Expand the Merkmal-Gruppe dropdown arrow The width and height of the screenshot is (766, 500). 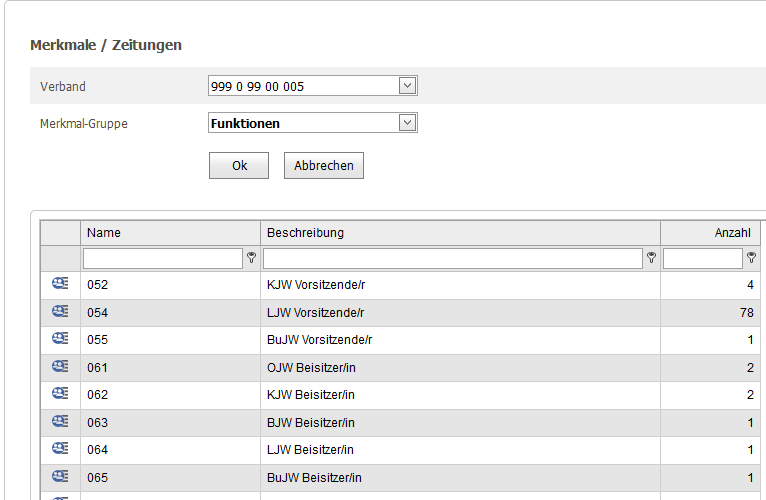tap(407, 123)
